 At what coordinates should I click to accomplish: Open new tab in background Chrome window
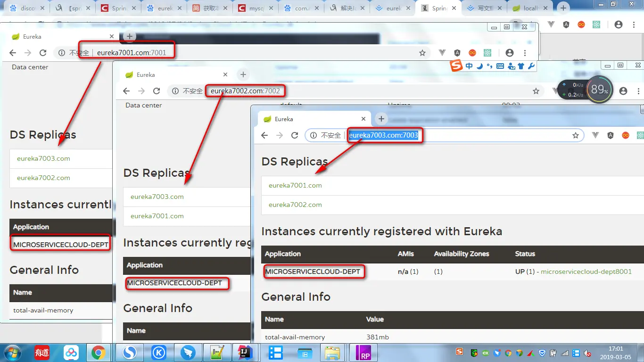point(563,8)
